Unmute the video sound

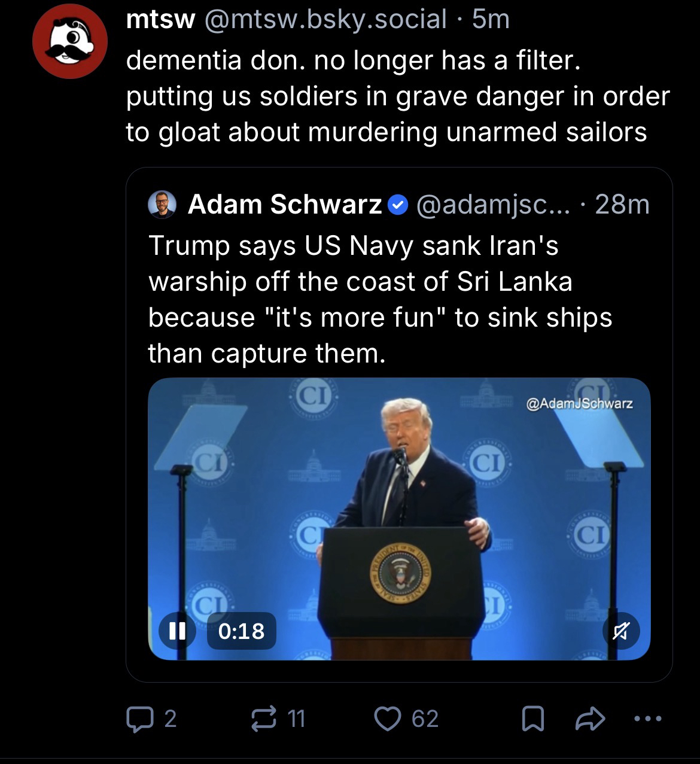tap(621, 631)
